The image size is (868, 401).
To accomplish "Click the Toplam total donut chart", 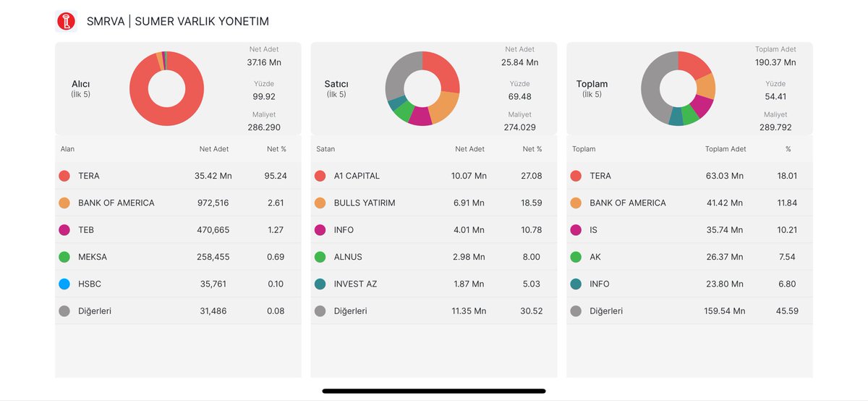I will point(678,88).
